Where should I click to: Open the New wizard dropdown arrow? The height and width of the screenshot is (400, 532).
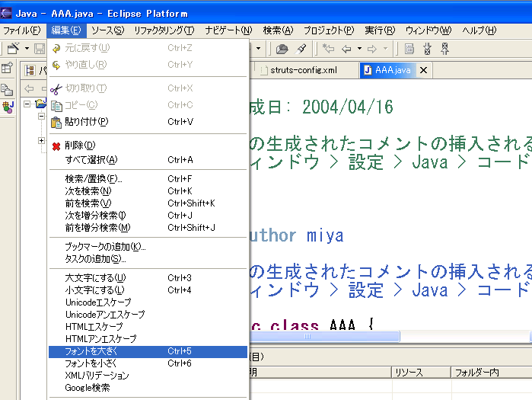pos(27,49)
